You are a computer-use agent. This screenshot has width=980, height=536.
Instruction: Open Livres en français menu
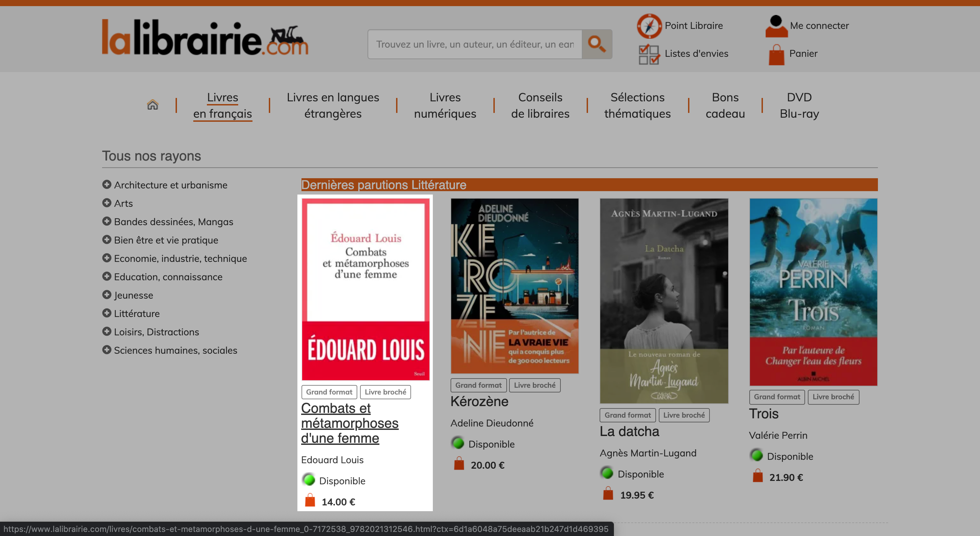tap(223, 105)
